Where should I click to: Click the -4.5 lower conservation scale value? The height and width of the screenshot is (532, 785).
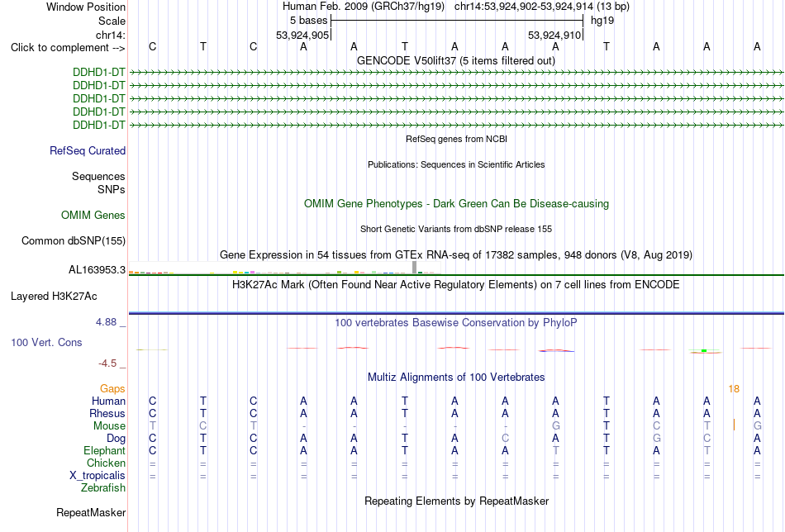click(x=107, y=363)
